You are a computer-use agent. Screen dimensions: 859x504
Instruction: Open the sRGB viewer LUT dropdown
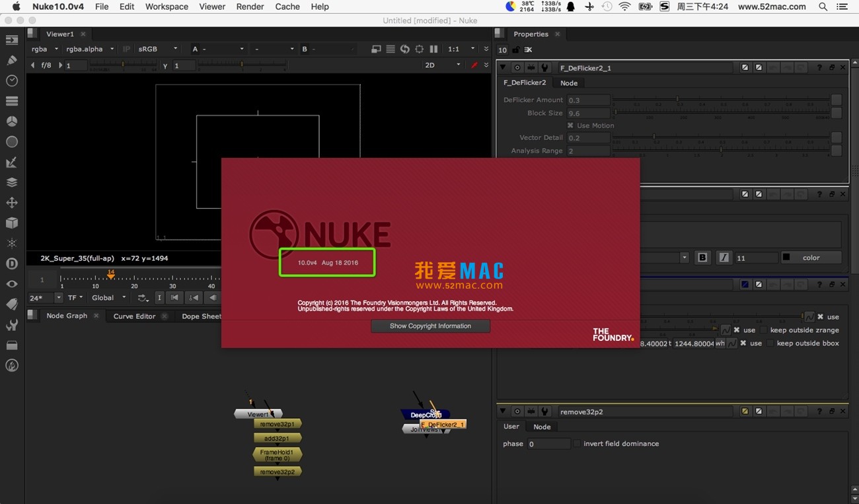(x=158, y=49)
